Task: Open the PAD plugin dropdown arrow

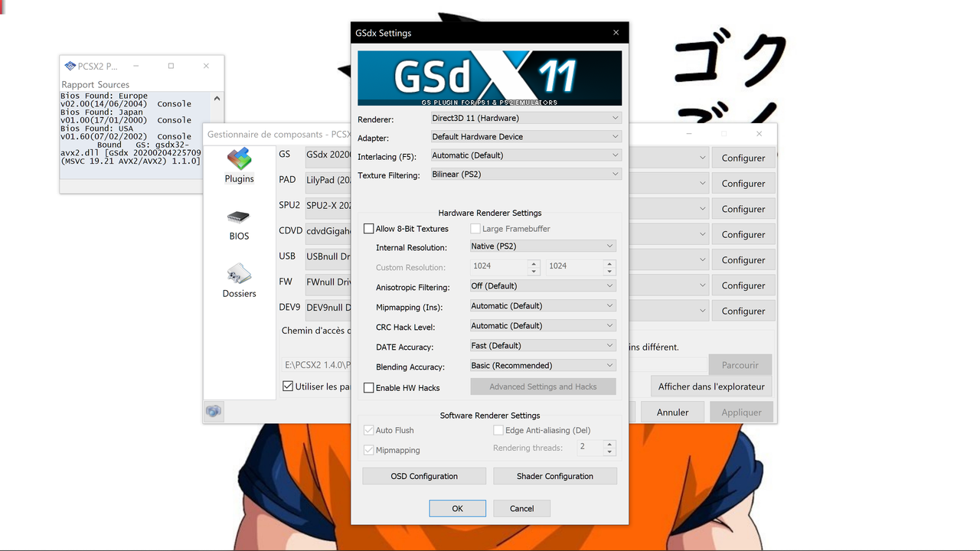Action: pos(703,184)
